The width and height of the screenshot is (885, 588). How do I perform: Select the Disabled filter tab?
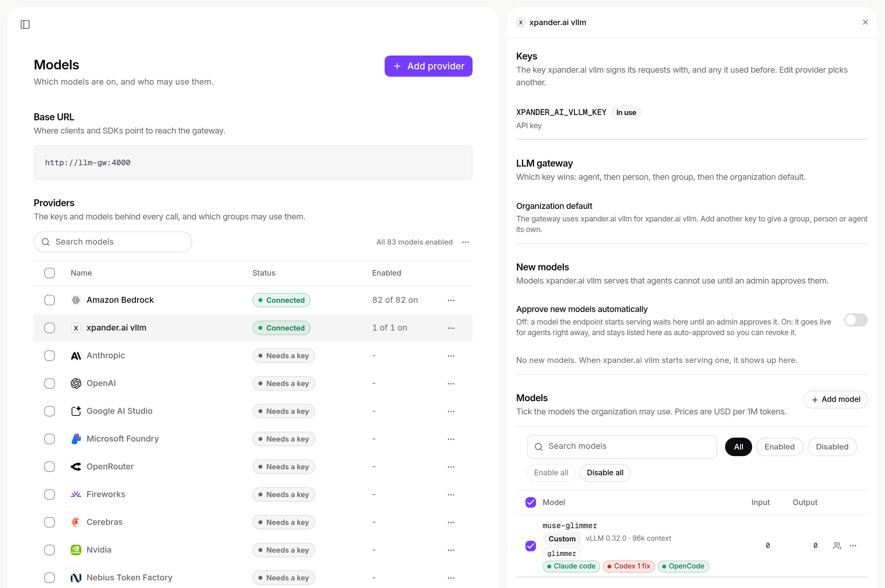(x=832, y=447)
